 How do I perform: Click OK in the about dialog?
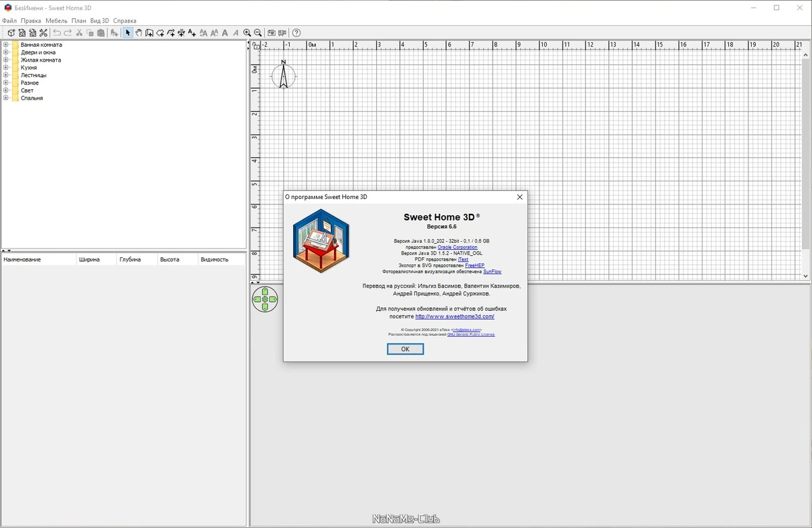coord(405,349)
